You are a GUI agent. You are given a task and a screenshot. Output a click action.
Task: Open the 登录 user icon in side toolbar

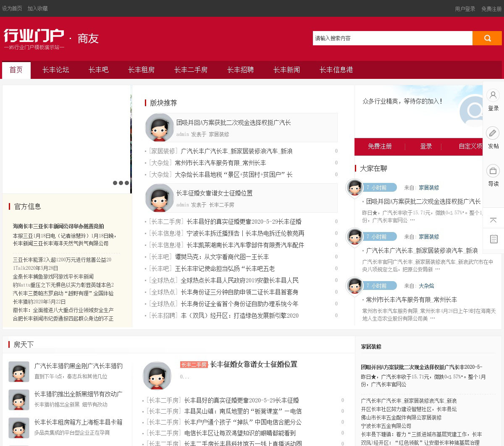(x=493, y=95)
